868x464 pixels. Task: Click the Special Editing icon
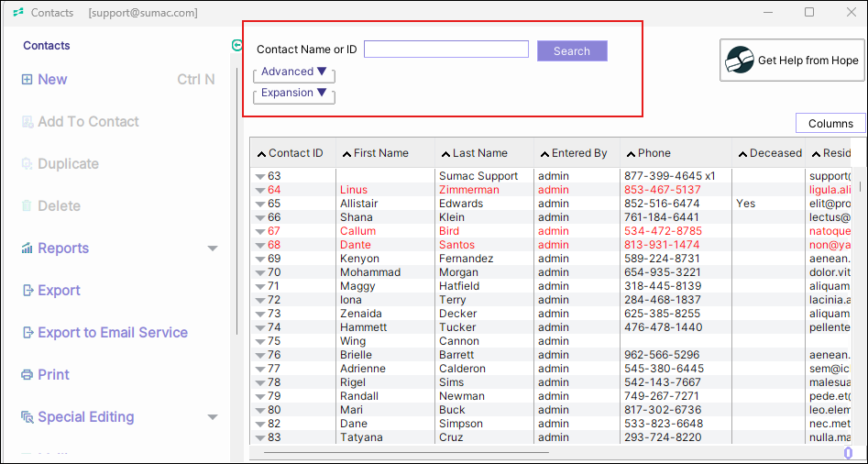(x=27, y=417)
